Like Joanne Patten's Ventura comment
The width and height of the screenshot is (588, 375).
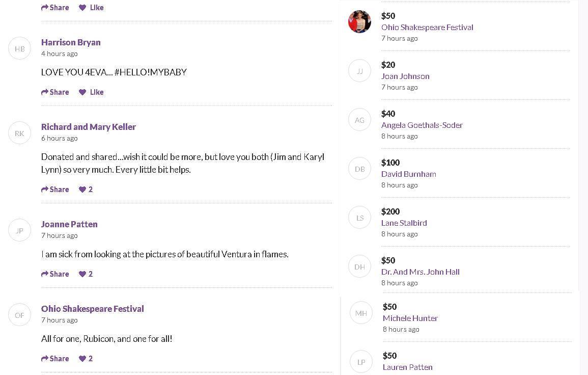[86, 274]
